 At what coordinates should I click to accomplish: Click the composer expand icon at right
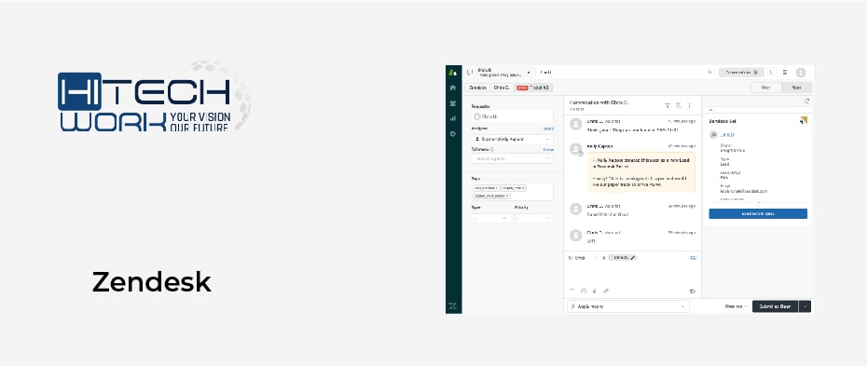coord(693,291)
